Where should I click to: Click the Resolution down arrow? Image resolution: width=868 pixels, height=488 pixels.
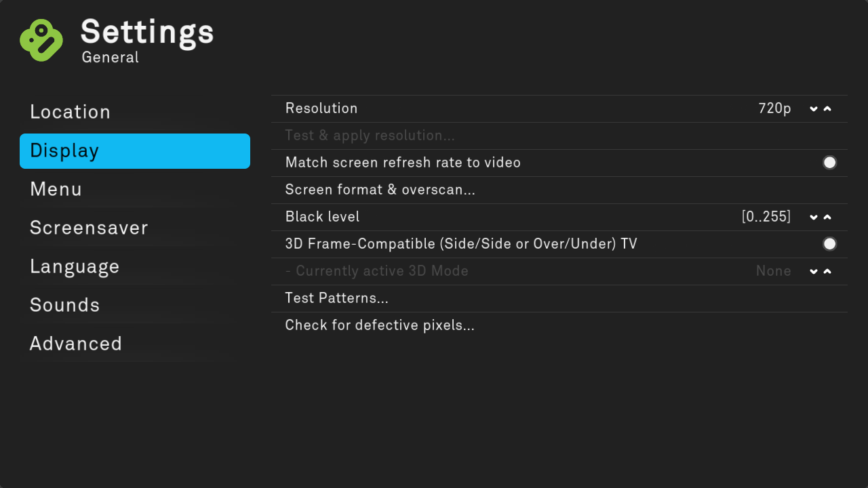pyautogui.click(x=814, y=109)
